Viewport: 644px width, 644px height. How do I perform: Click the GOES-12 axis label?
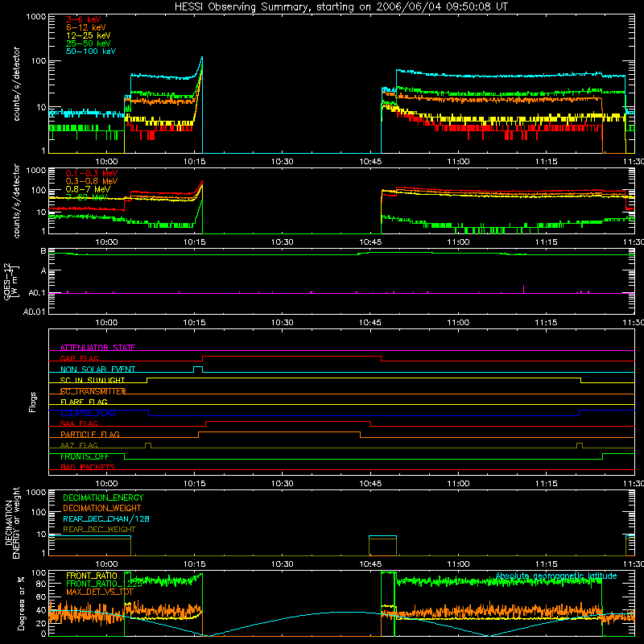tap(11, 281)
